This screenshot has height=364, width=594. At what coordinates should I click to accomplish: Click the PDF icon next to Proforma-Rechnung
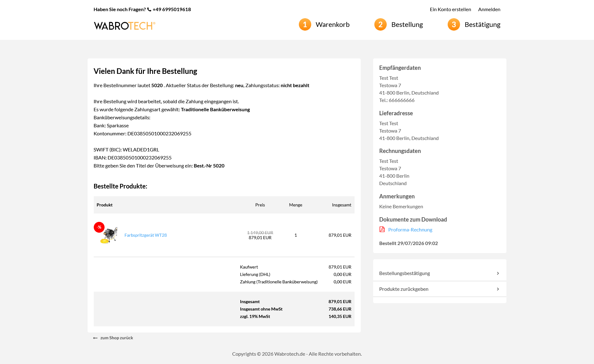click(382, 229)
